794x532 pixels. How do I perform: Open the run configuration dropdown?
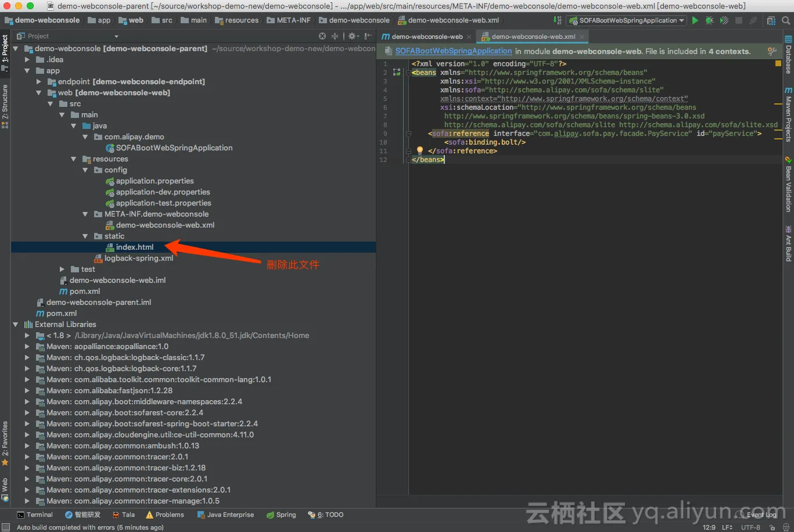coord(627,20)
